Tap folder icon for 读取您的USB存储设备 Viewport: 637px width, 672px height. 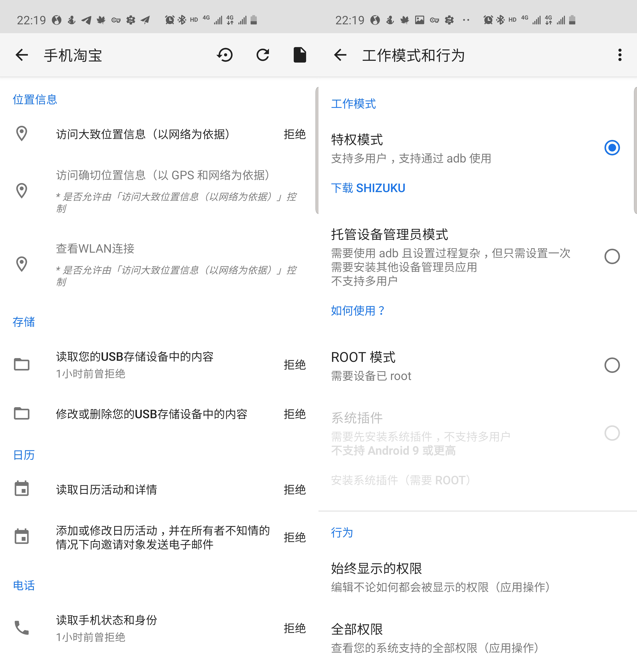click(22, 365)
